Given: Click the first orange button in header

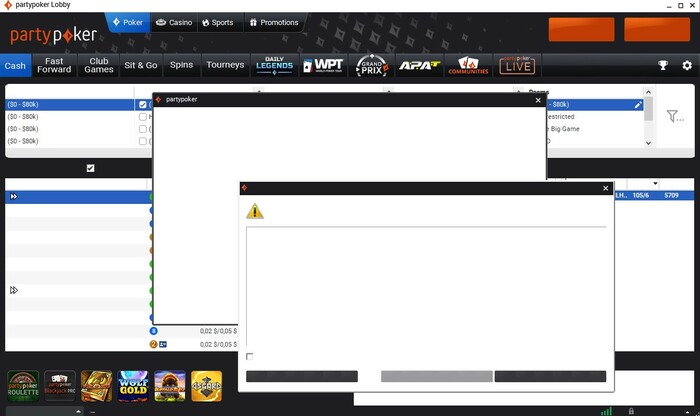Looking at the screenshot, I should [581, 29].
